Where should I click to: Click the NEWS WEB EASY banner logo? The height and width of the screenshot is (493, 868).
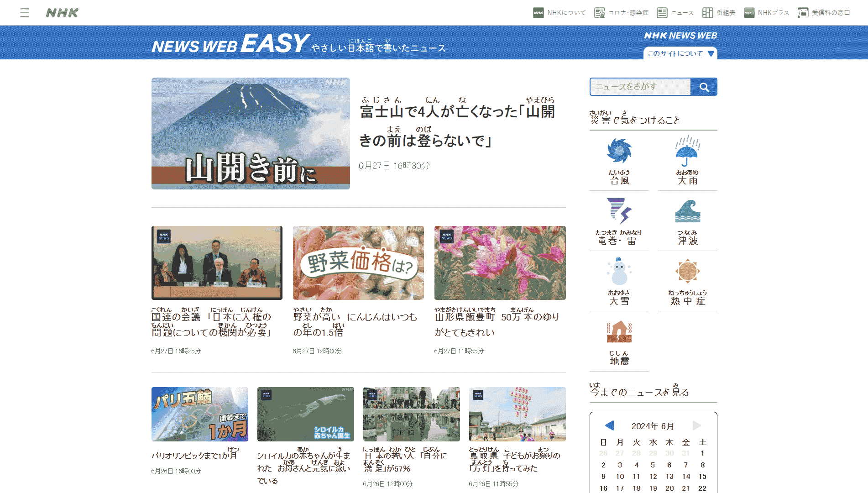[230, 44]
